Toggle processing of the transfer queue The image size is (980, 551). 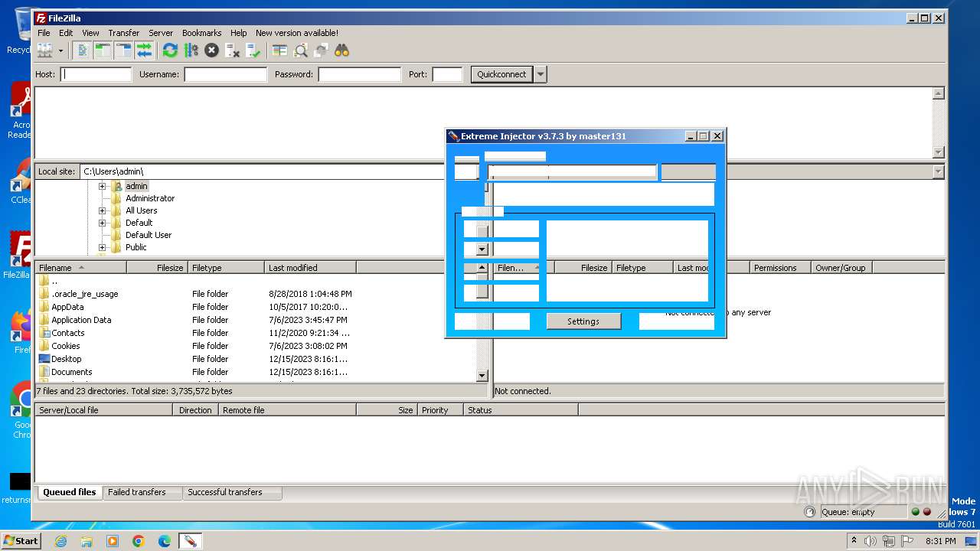[191, 51]
